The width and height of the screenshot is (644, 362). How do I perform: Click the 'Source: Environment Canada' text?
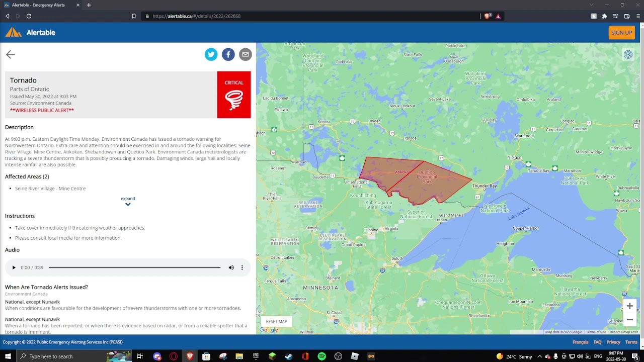point(41,103)
